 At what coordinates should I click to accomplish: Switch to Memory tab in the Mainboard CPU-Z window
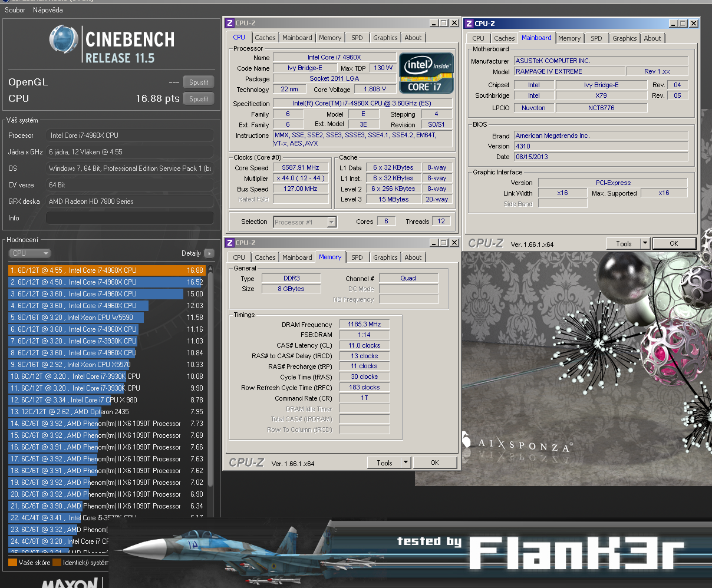[x=569, y=38]
